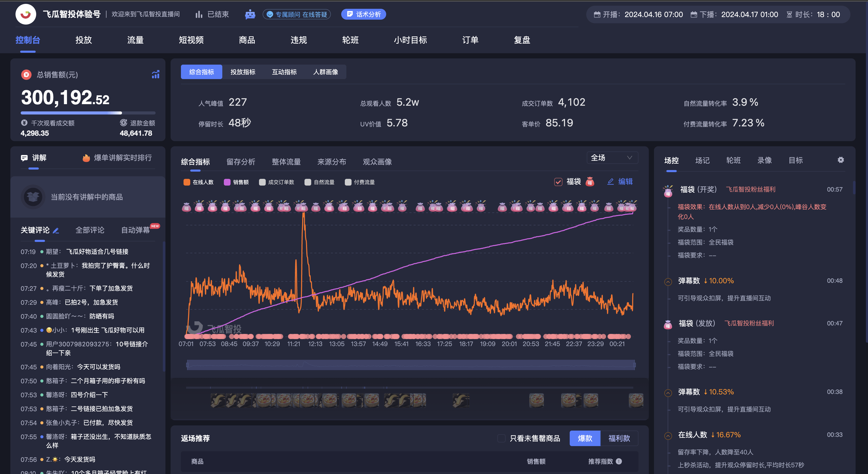The height and width of the screenshot is (474, 868).
Task: Collapse the 在线人数 16.67% event entry
Action: (x=668, y=436)
